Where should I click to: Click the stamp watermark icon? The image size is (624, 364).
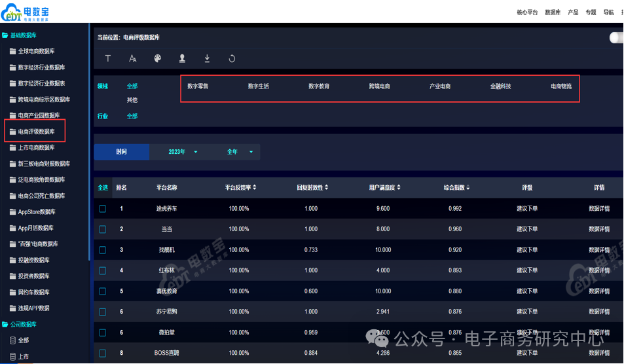tap(182, 58)
